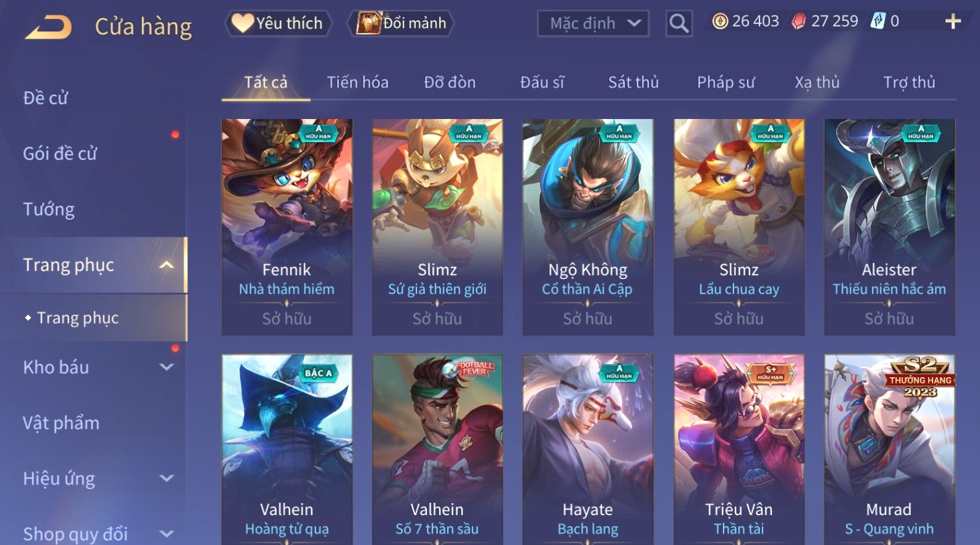Screen dimensions: 980x545
Task: Click the back arrow icon
Action: pyautogui.click(x=48, y=27)
